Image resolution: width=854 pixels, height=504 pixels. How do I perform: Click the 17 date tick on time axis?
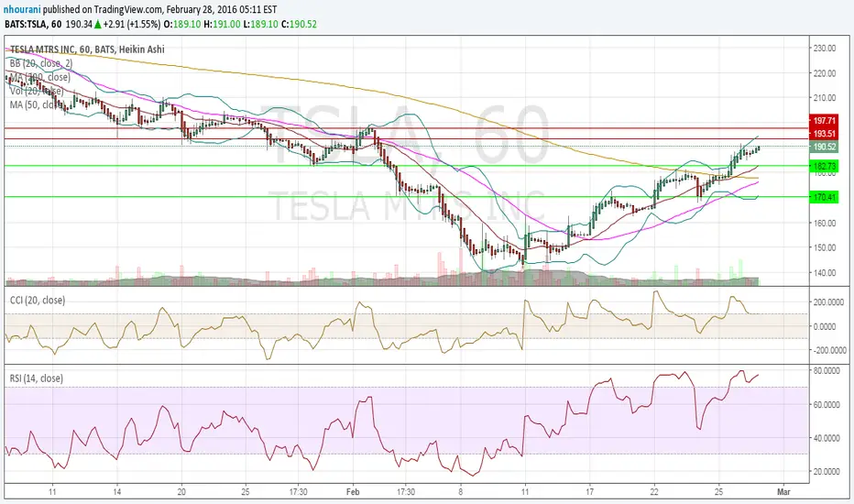[x=590, y=491]
